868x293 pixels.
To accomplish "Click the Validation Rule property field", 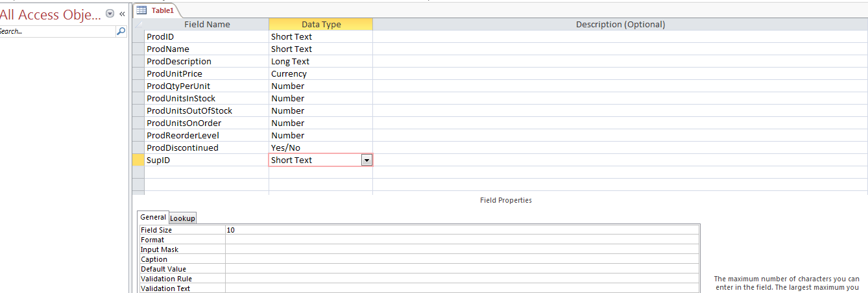I will coord(462,279).
